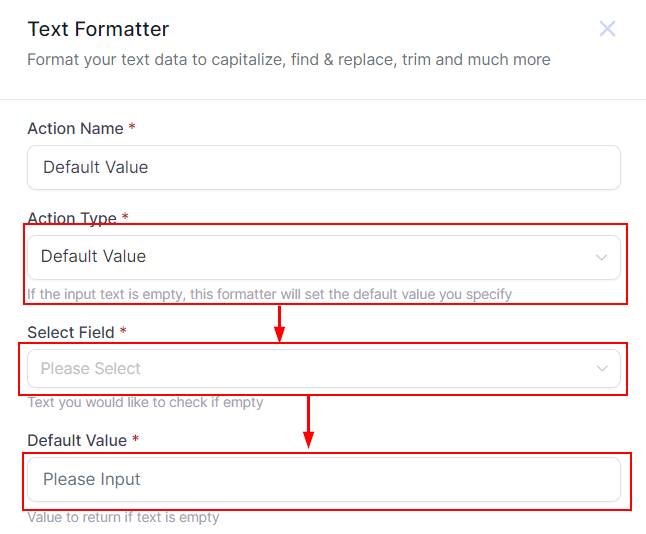Image resolution: width=646 pixels, height=534 pixels.
Task: Click 'Text you would like to check' hint
Action: coord(145,402)
